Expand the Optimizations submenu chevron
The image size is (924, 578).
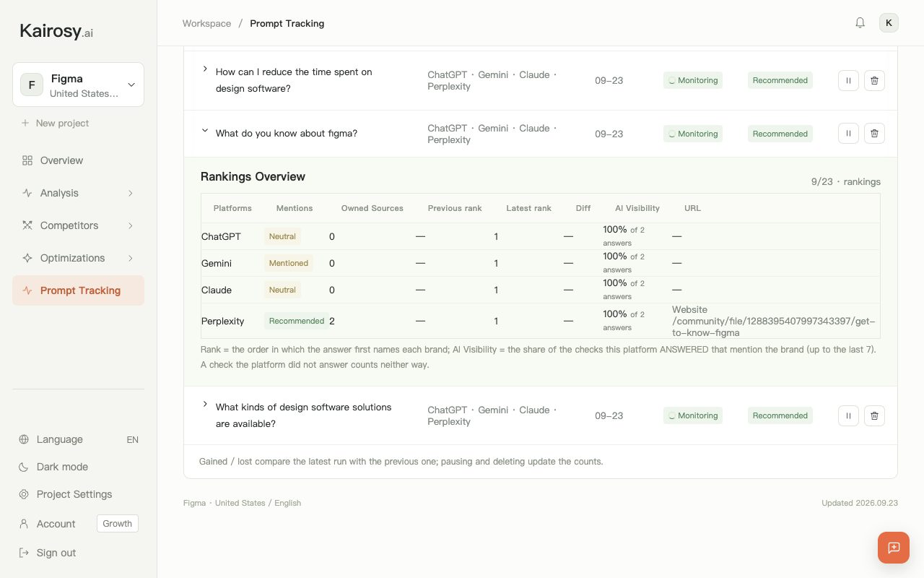click(131, 258)
